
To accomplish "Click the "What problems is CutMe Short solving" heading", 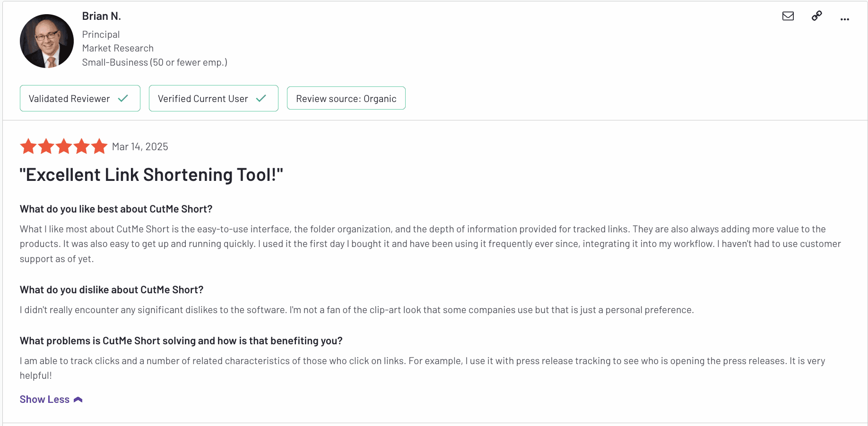I will [x=181, y=341].
